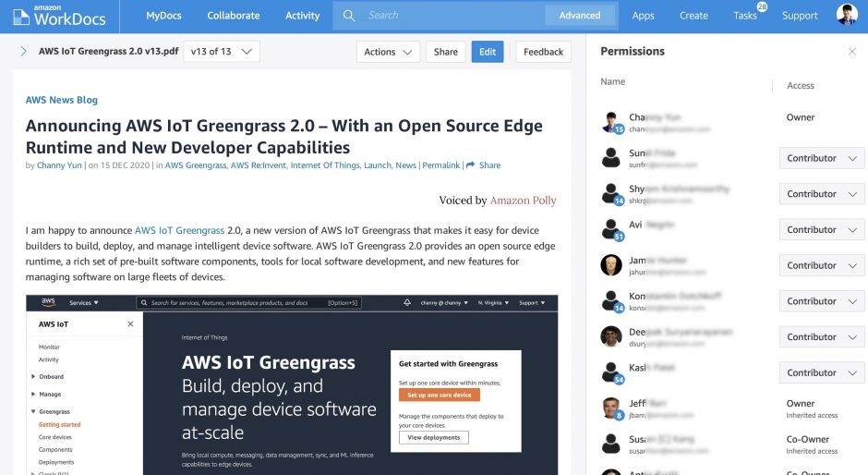Change Dee's Contributor access dropdown

[x=822, y=337]
